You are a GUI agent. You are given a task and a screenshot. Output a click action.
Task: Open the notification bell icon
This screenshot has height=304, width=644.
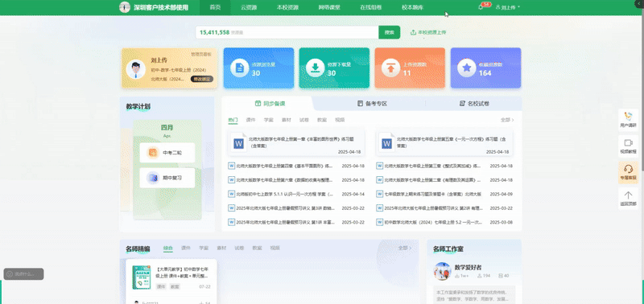pyautogui.click(x=481, y=7)
